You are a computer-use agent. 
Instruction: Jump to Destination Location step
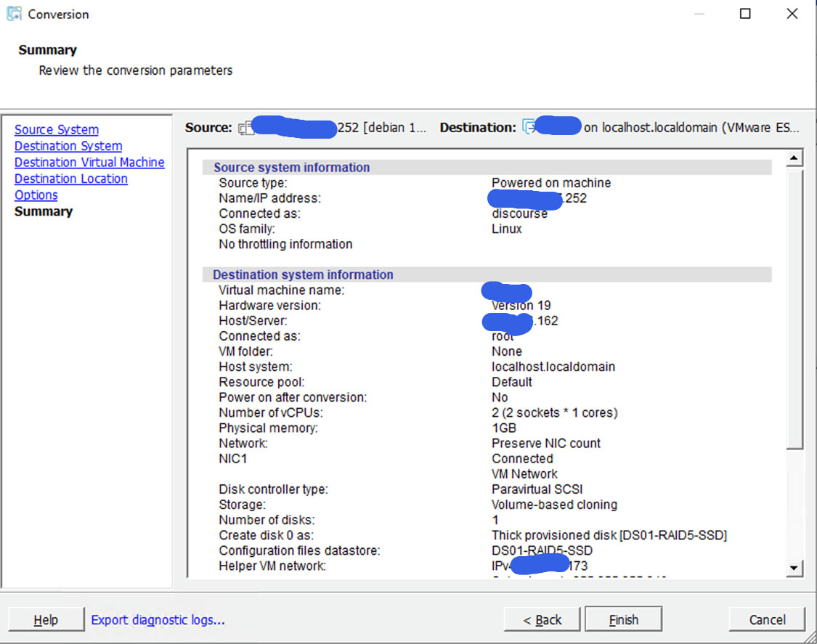pyautogui.click(x=71, y=179)
